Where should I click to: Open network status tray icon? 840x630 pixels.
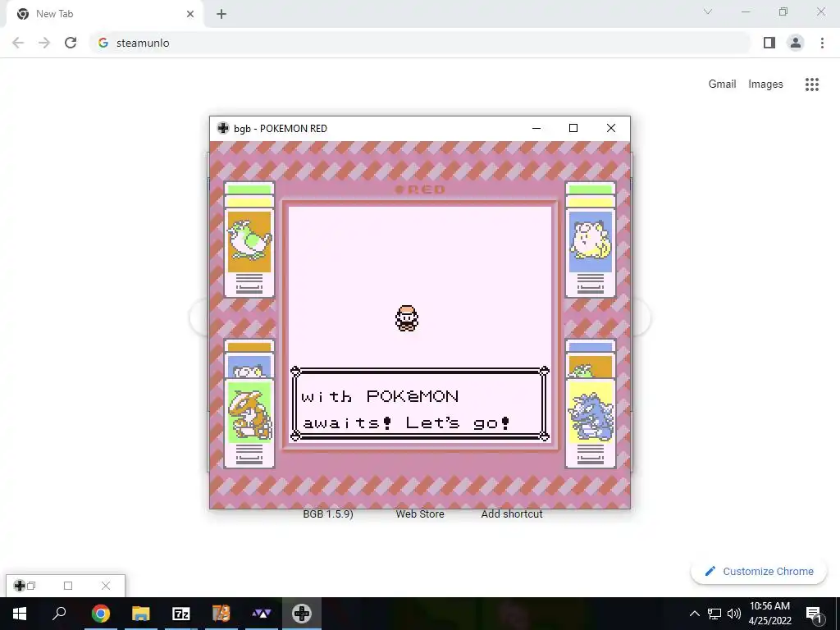714,614
